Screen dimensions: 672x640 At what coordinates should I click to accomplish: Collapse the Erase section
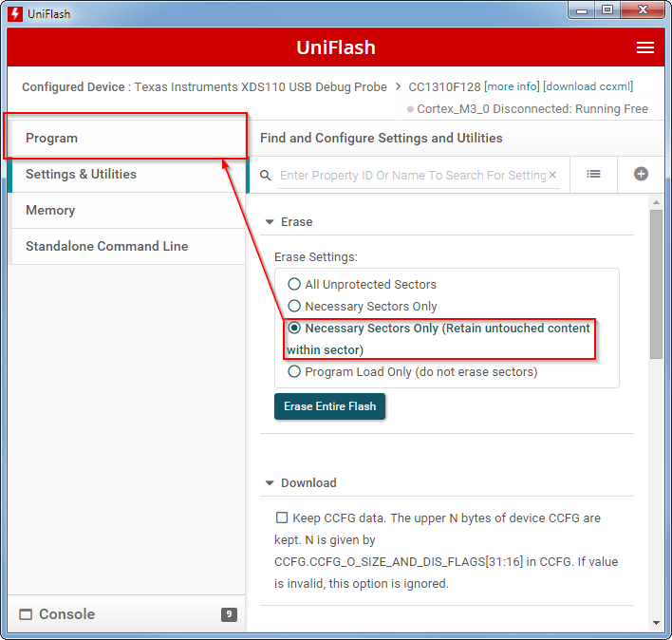pos(270,221)
